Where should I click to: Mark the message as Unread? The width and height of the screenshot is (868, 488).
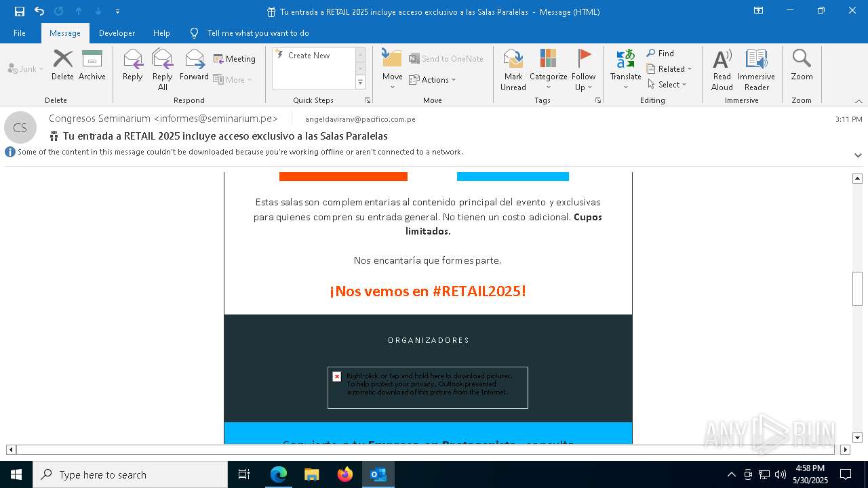point(513,69)
